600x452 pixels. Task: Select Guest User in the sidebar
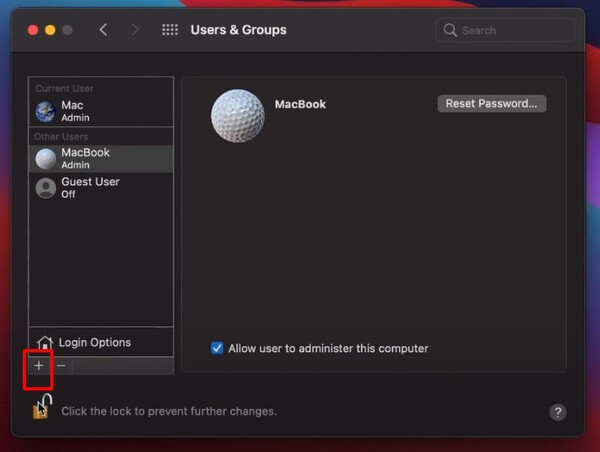(x=101, y=188)
